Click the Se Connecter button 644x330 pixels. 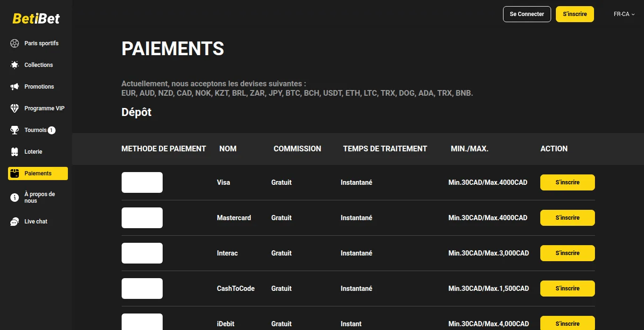point(527,14)
